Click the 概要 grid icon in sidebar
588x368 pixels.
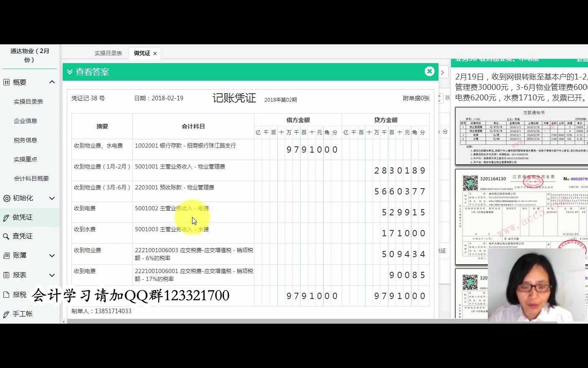(x=5, y=82)
